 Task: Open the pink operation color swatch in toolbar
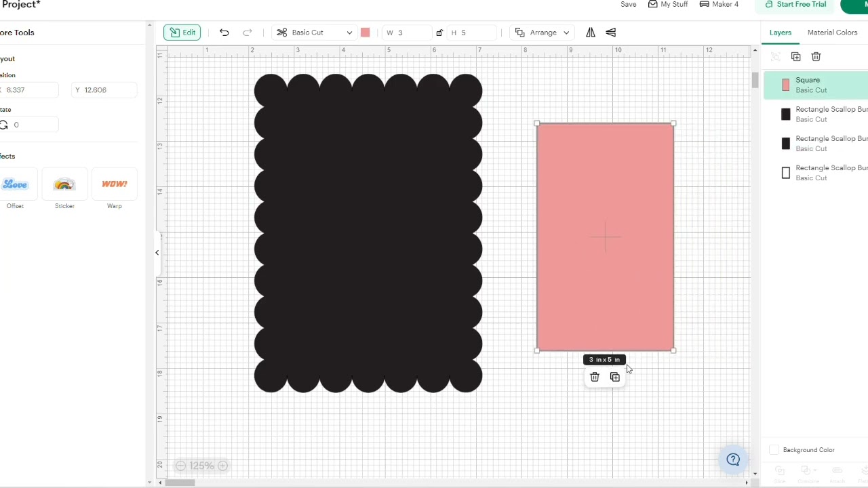tap(366, 33)
